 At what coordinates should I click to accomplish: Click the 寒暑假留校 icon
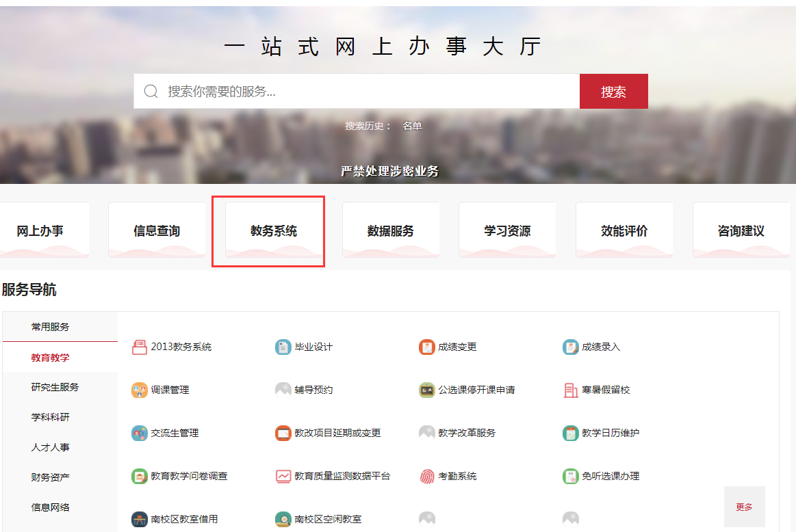click(571, 390)
